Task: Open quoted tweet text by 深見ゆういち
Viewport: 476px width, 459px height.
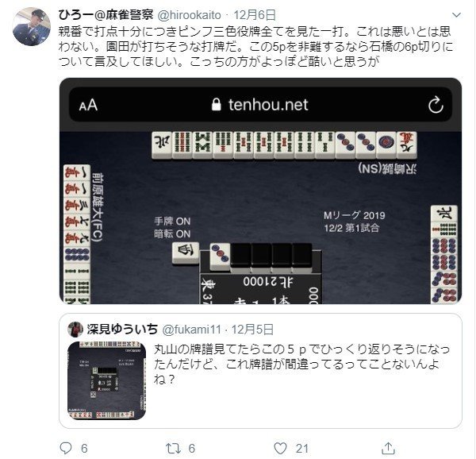Action: coord(301,364)
